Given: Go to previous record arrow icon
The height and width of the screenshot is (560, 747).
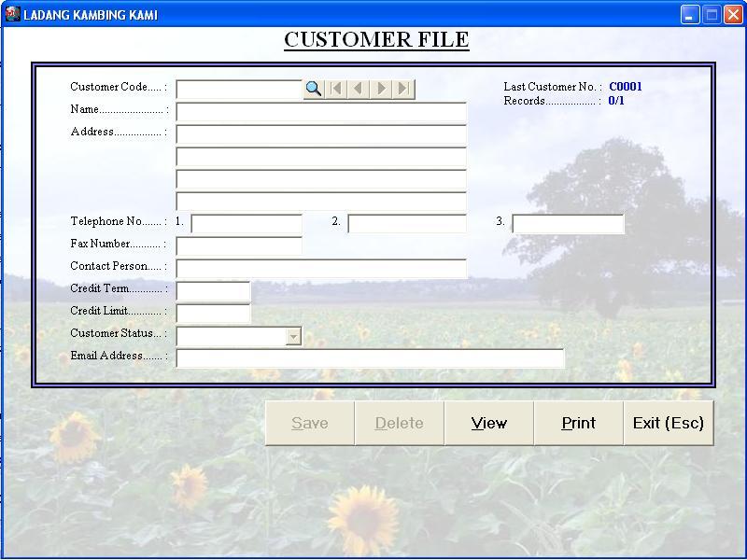Looking at the screenshot, I should point(359,89).
